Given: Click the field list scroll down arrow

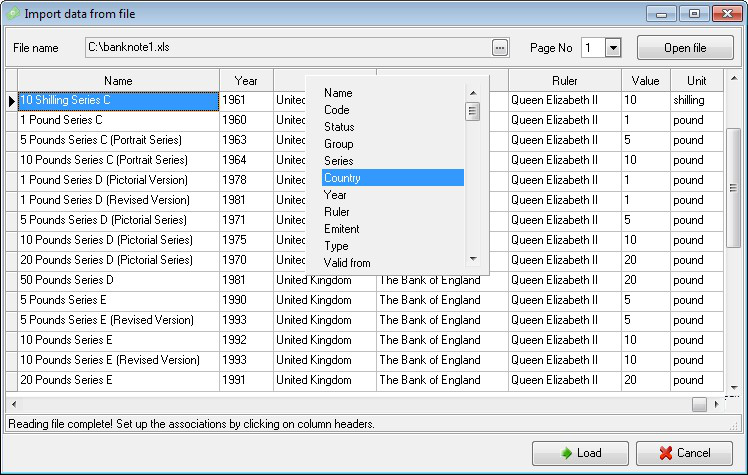Looking at the screenshot, I should point(473,259).
